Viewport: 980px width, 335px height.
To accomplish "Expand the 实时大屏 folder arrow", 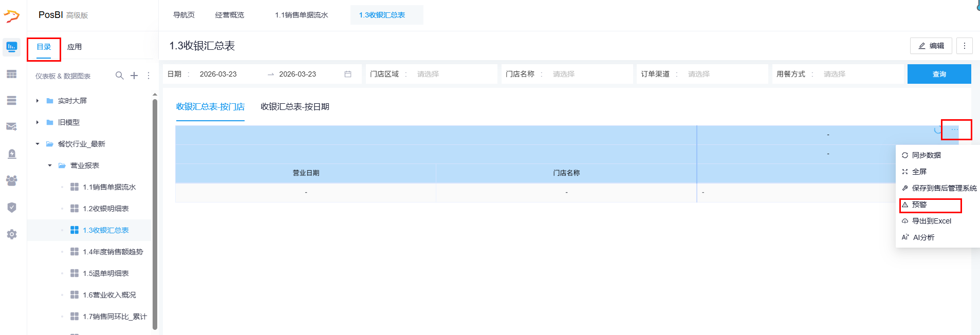I will tap(38, 101).
